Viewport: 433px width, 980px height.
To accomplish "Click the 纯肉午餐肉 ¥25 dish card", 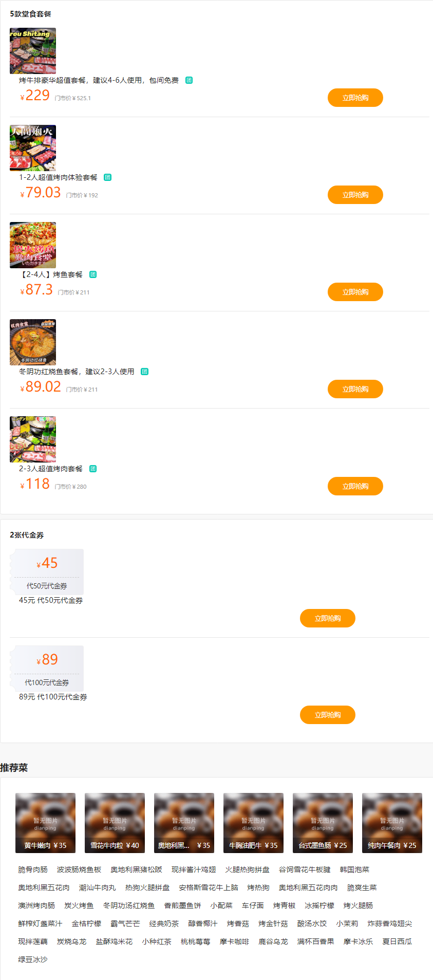I will 392,823.
